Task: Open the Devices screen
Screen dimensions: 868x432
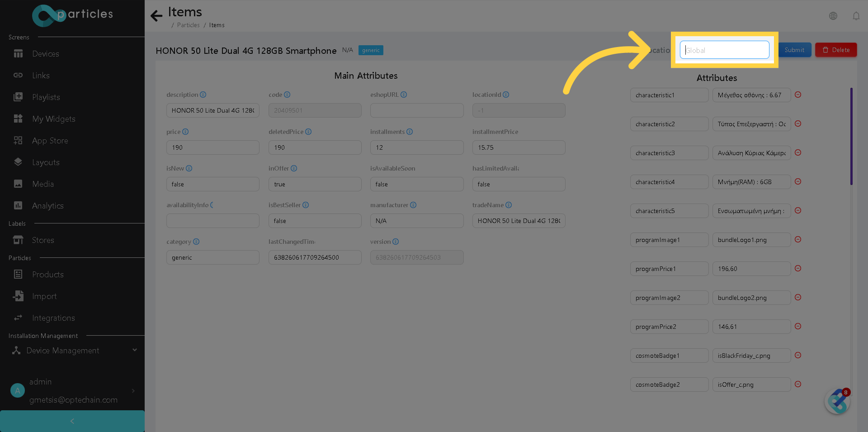Action: point(45,54)
